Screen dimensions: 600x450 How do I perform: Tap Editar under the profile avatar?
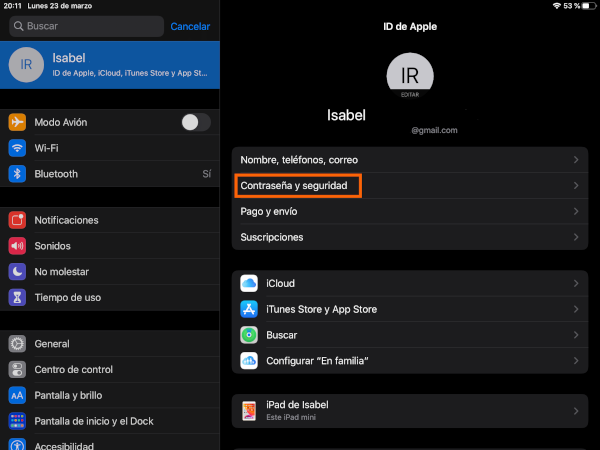409,93
